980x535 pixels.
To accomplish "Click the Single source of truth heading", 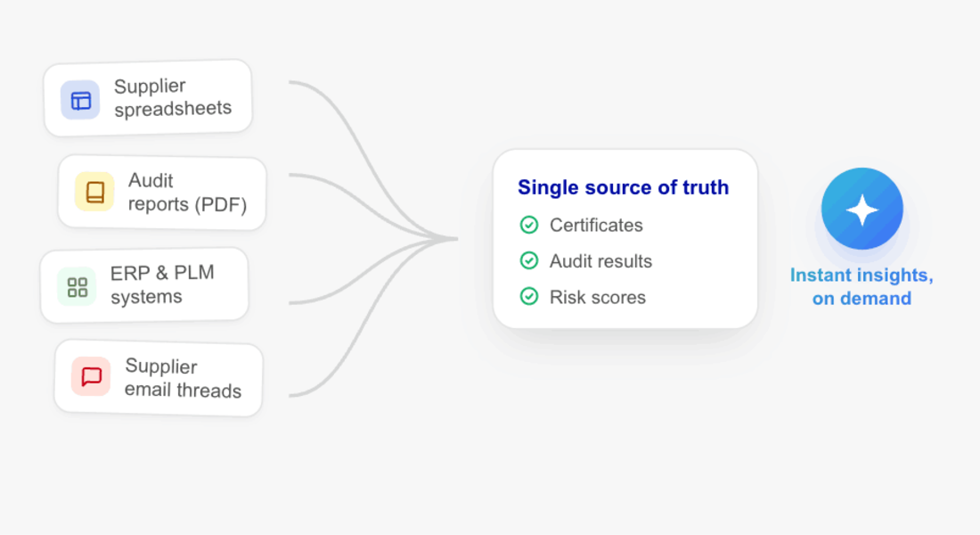I will coord(623,187).
